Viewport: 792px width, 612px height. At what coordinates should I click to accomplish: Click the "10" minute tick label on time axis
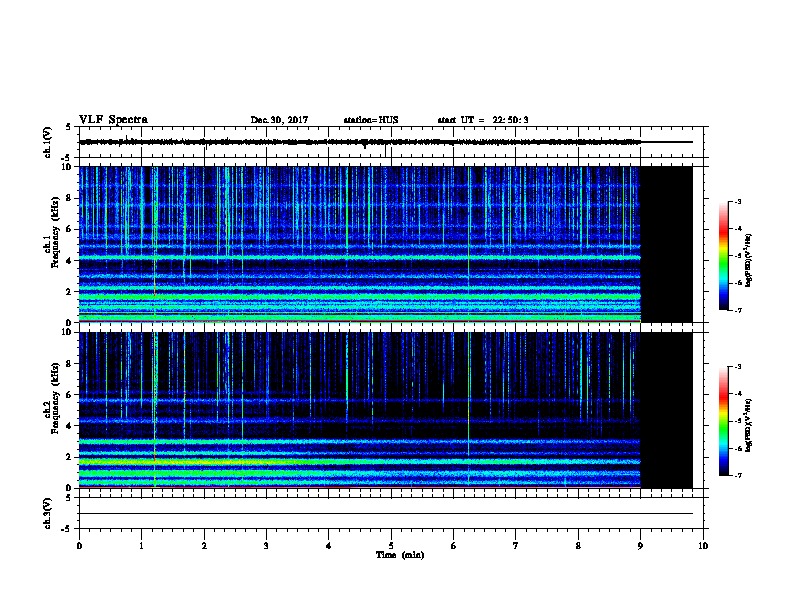[x=703, y=546]
